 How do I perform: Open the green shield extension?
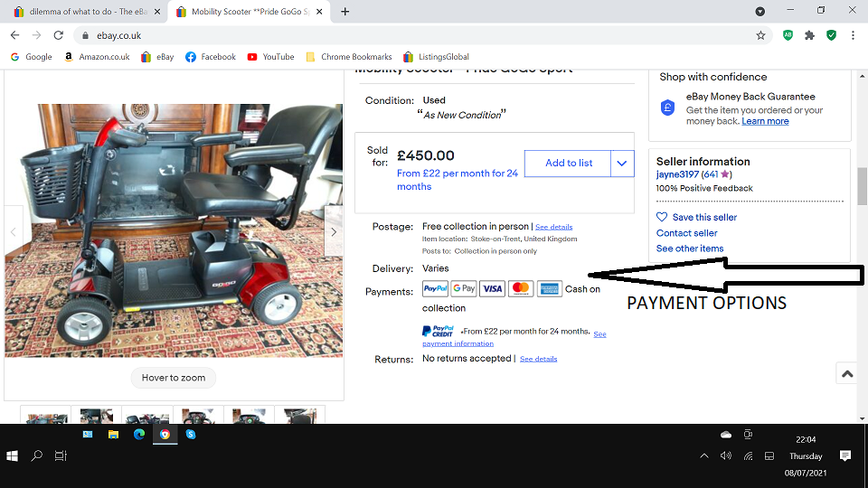click(x=831, y=35)
